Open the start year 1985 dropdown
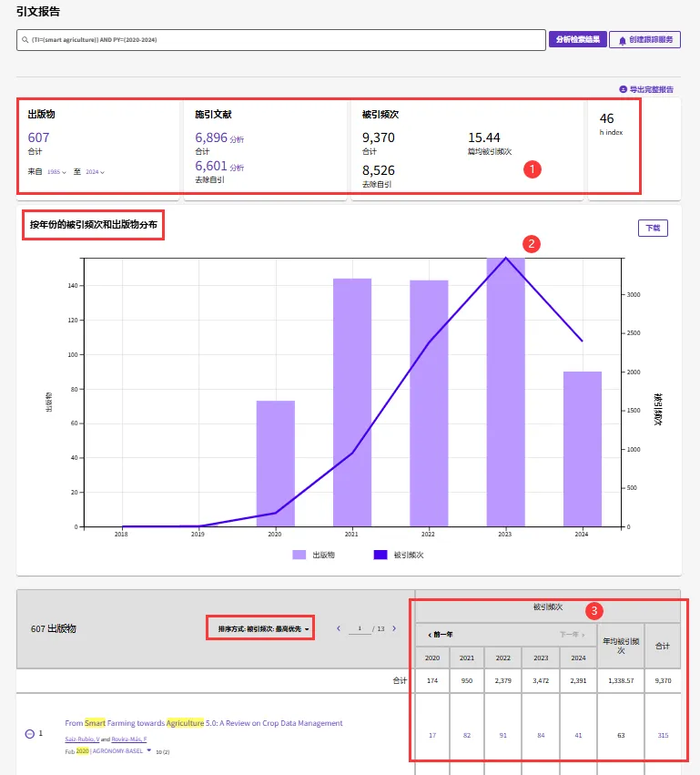This screenshot has height=775, width=700. (57, 171)
